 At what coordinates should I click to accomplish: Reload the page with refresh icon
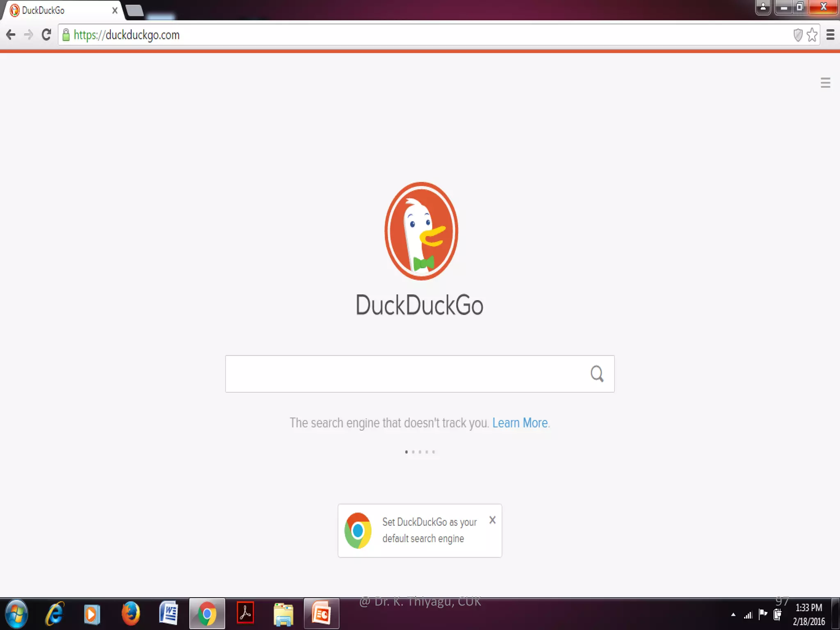click(x=46, y=35)
